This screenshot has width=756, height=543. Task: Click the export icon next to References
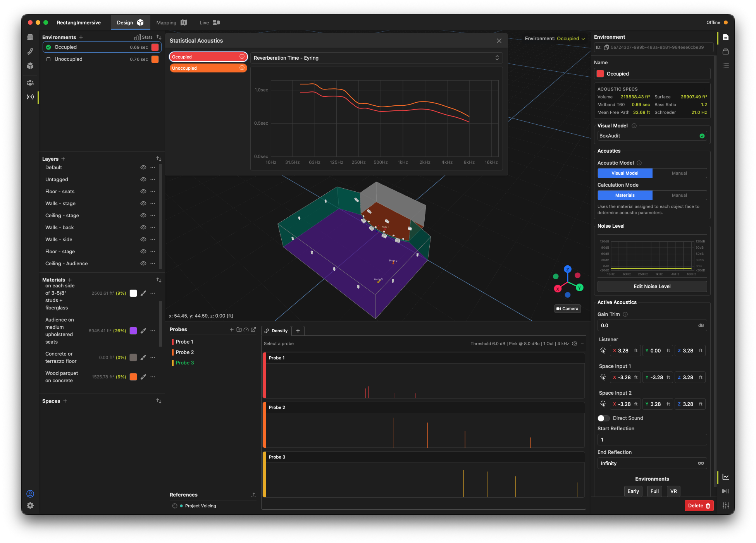(x=254, y=495)
